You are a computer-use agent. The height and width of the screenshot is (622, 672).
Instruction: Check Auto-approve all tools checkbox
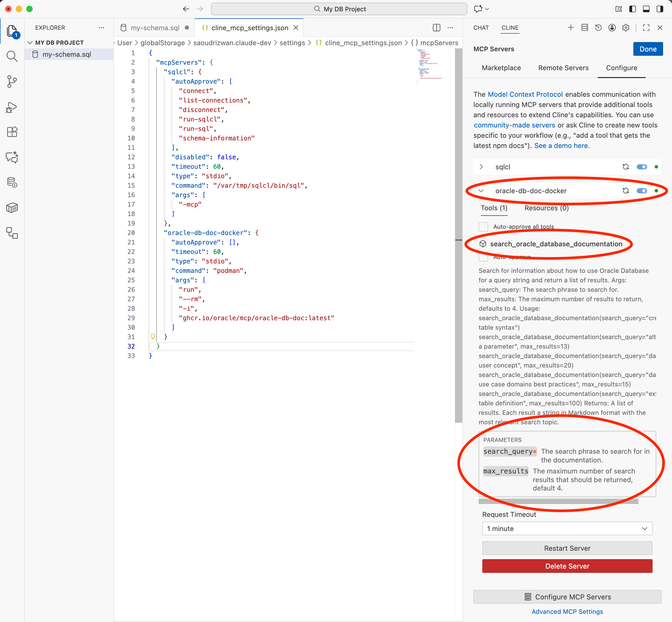coord(483,227)
